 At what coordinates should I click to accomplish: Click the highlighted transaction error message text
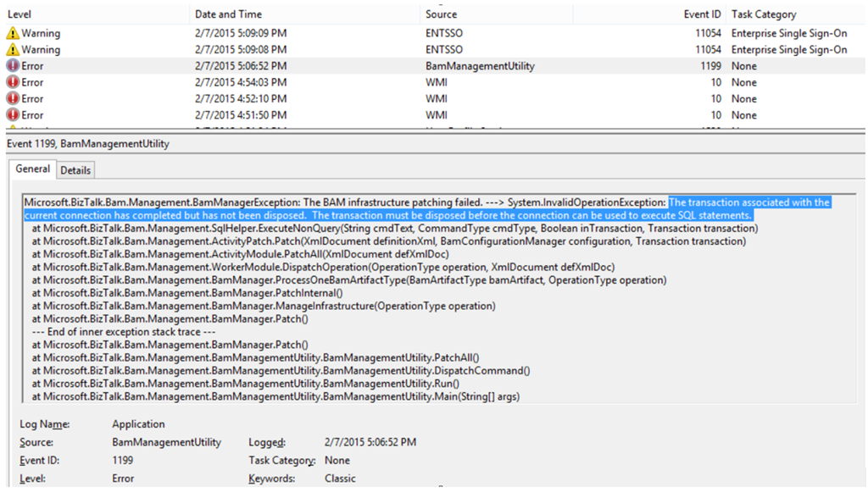(x=427, y=209)
